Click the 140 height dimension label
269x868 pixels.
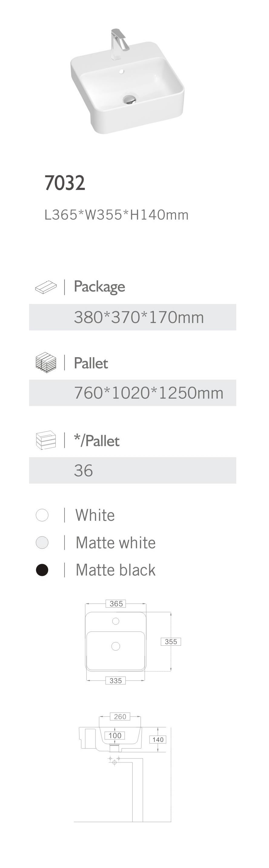(x=158, y=739)
